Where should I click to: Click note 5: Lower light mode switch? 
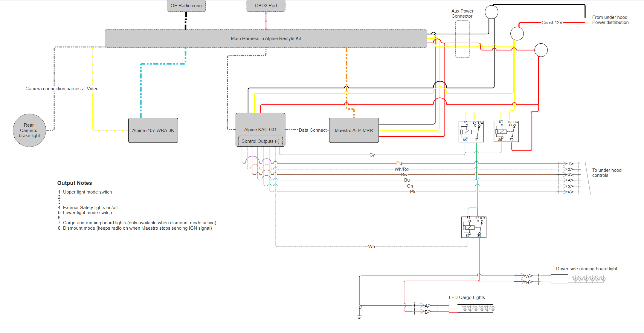pyautogui.click(x=85, y=213)
